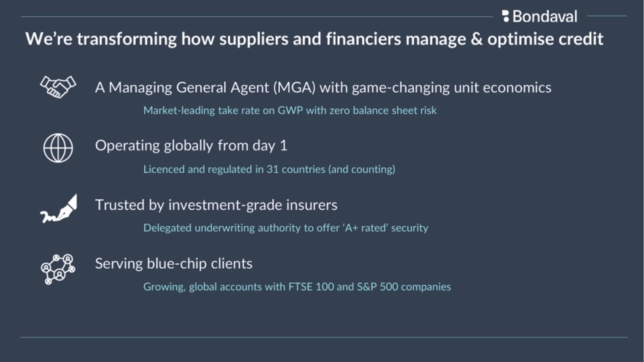Click the market-leading take rate subtext
The image size is (644, 362).
click(x=290, y=111)
